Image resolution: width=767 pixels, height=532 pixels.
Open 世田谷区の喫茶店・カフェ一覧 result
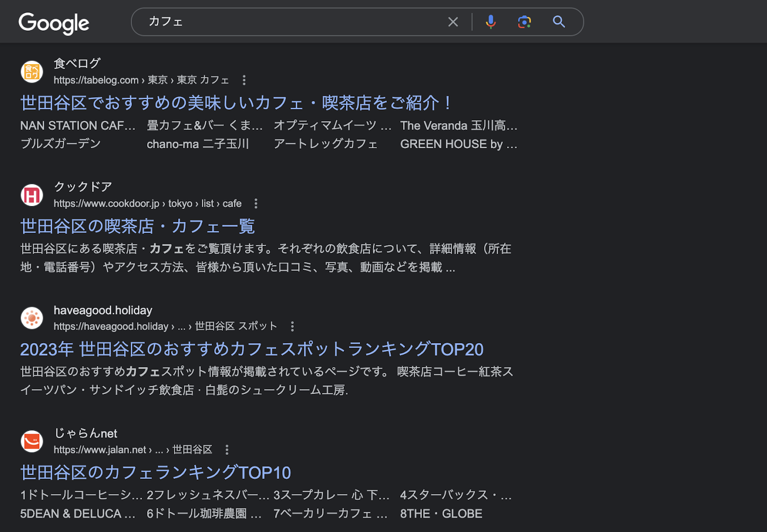pyautogui.click(x=138, y=226)
